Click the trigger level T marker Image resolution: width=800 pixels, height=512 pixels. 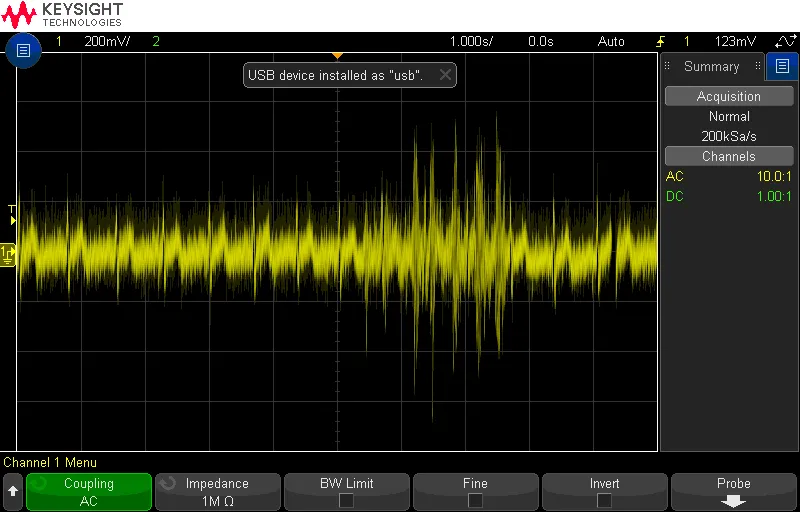12,215
